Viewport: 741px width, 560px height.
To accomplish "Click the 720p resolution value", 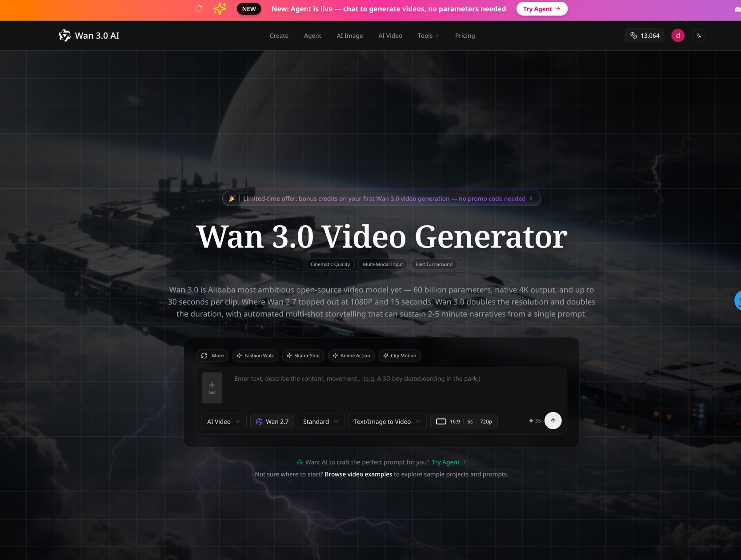I will (486, 421).
